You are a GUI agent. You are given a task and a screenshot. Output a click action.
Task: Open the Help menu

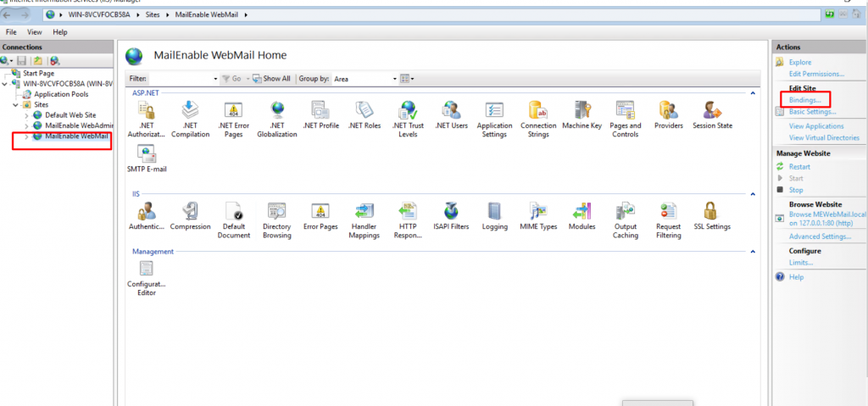click(x=60, y=33)
